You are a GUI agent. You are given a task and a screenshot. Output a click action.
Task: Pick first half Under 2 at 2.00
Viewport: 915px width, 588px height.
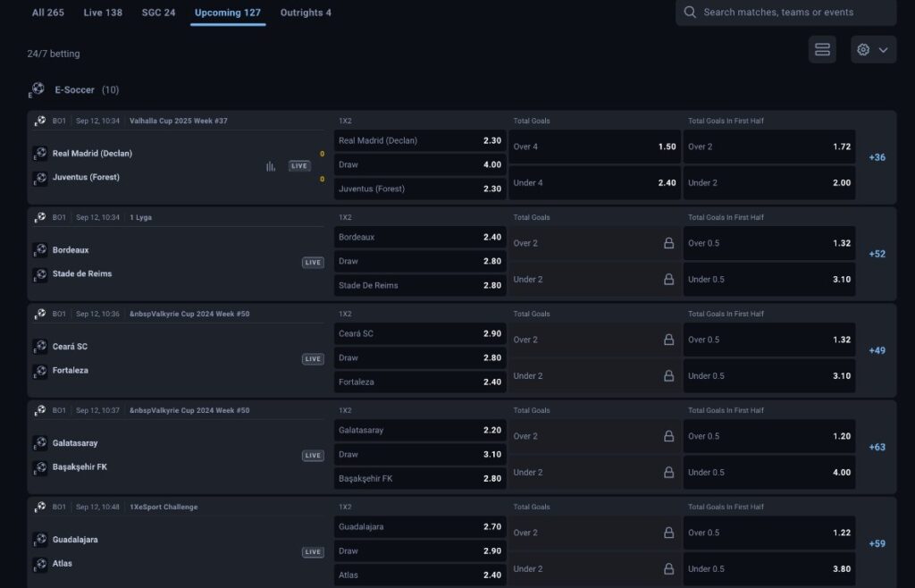pos(769,182)
